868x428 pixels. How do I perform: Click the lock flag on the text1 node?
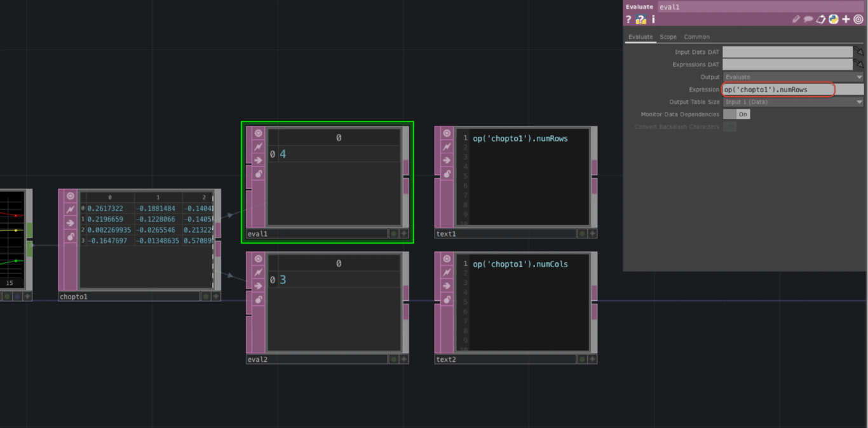(x=447, y=174)
